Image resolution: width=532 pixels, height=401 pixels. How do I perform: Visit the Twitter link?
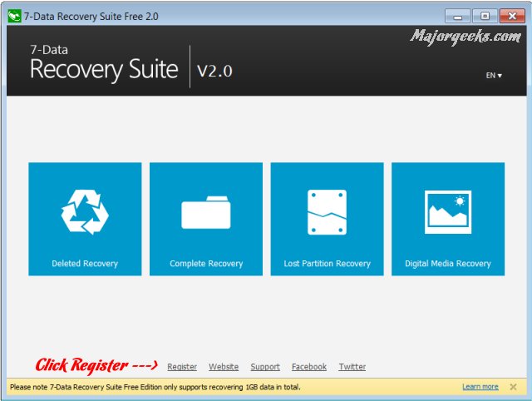[352, 367]
